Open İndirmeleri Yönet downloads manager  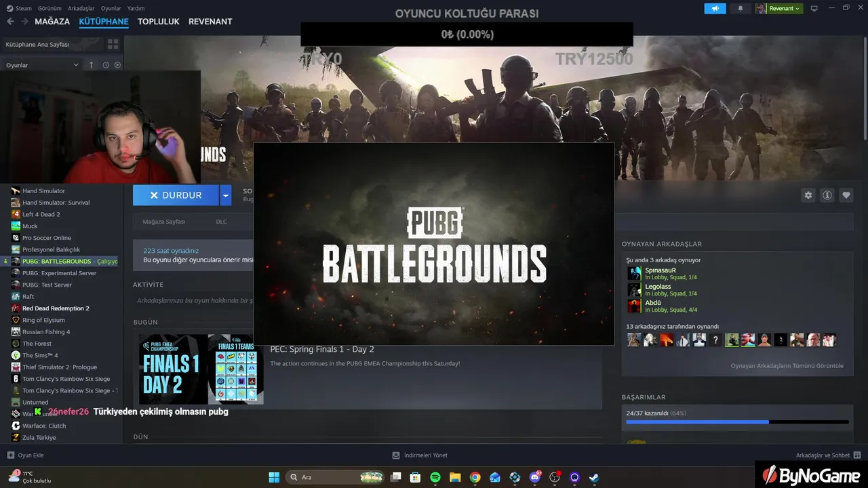click(x=420, y=455)
